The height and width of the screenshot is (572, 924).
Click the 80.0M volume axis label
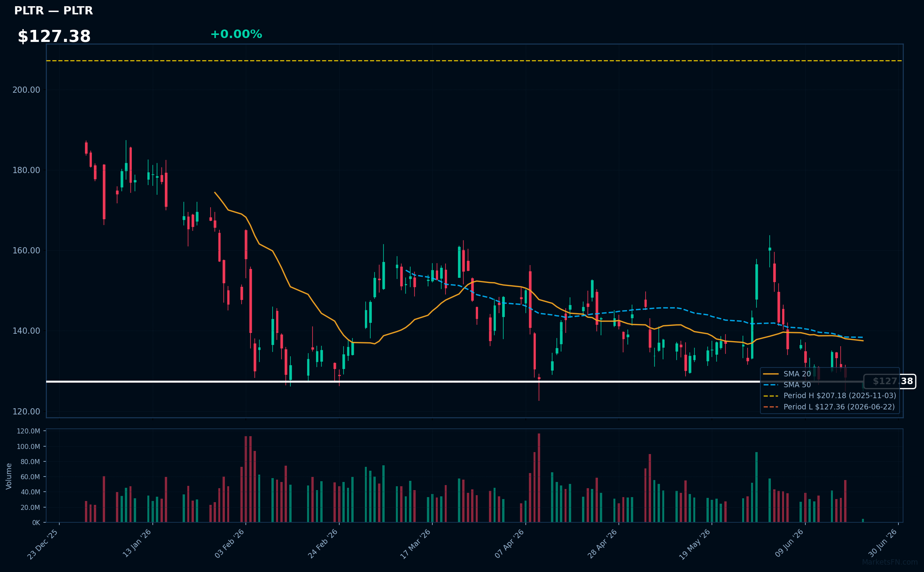[30, 462]
